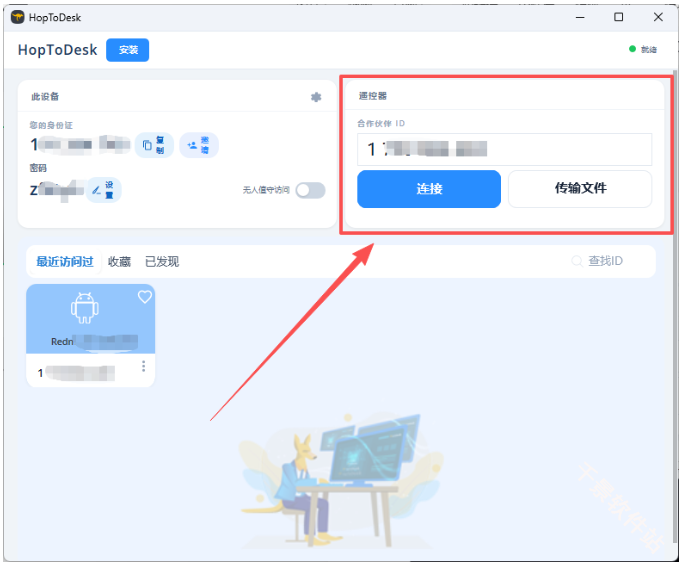Copy your ID with the 复制 button
This screenshot has width=684, height=567.
click(x=154, y=145)
